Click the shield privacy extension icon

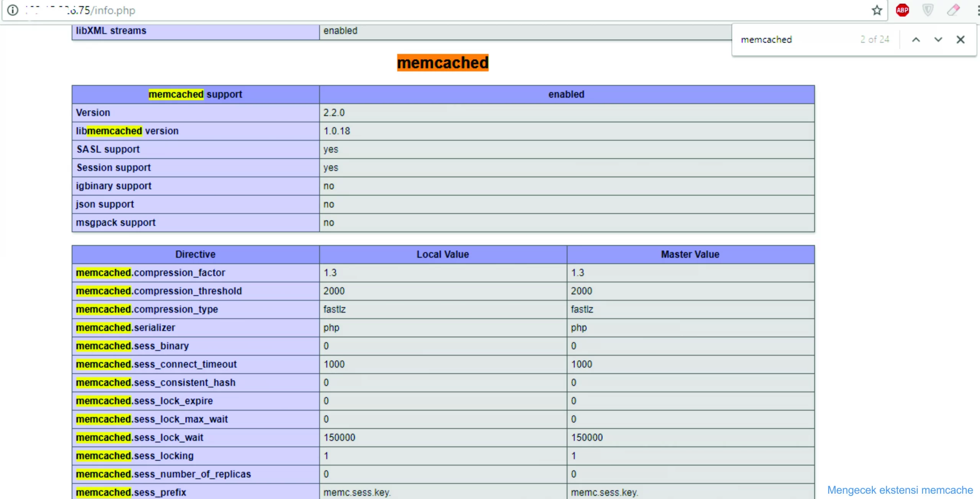click(x=928, y=10)
